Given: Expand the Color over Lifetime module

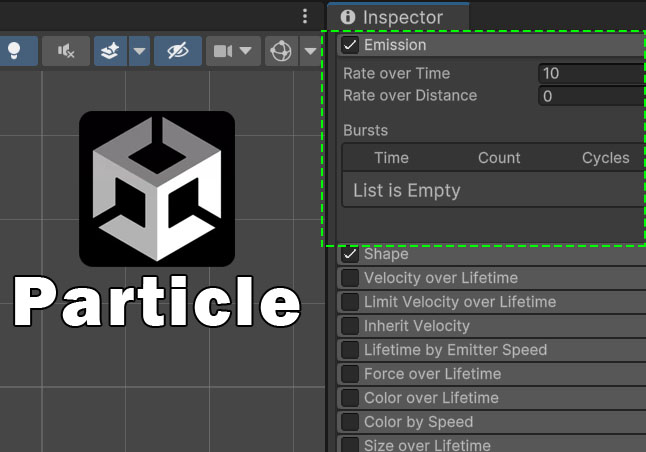Looking at the screenshot, I should coord(431,398).
